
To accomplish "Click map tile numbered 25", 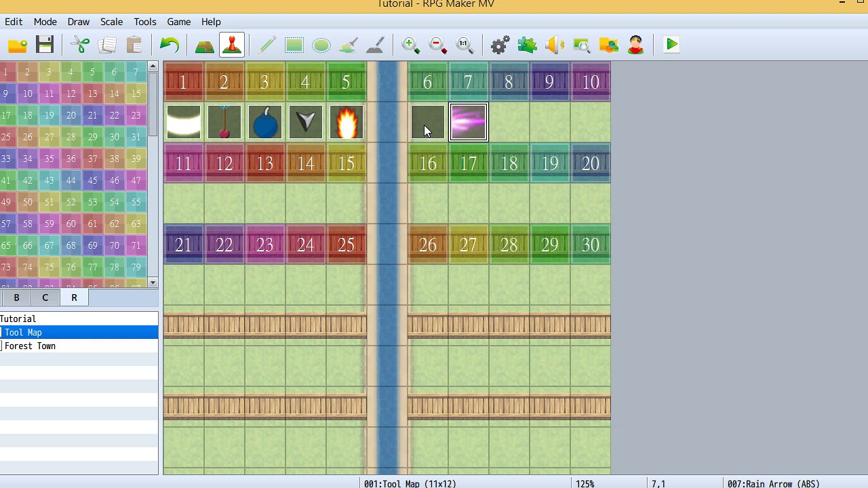I will click(347, 245).
